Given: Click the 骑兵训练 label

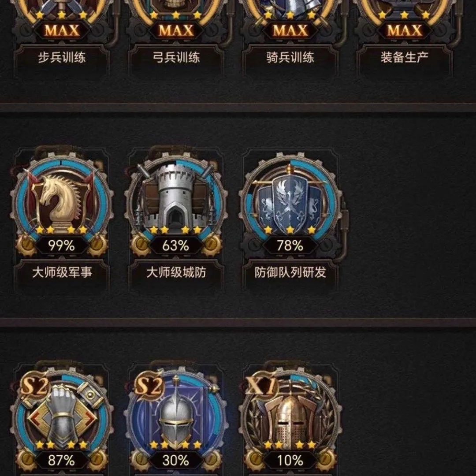Looking at the screenshot, I should click(290, 57).
